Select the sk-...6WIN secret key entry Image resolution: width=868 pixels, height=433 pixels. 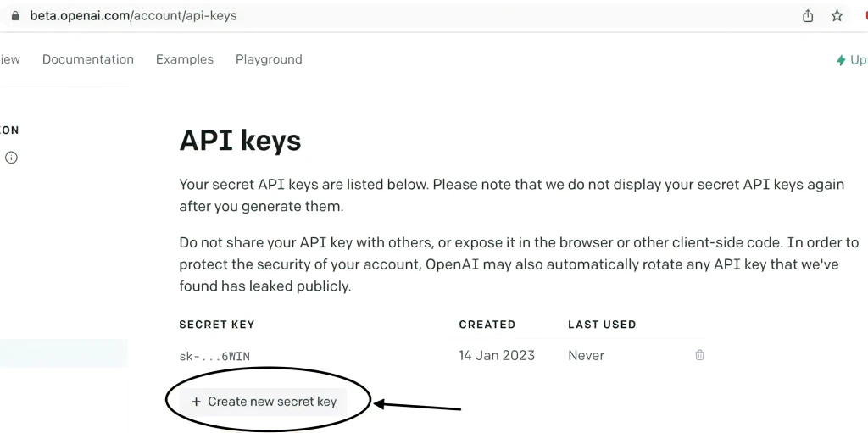pyautogui.click(x=214, y=356)
